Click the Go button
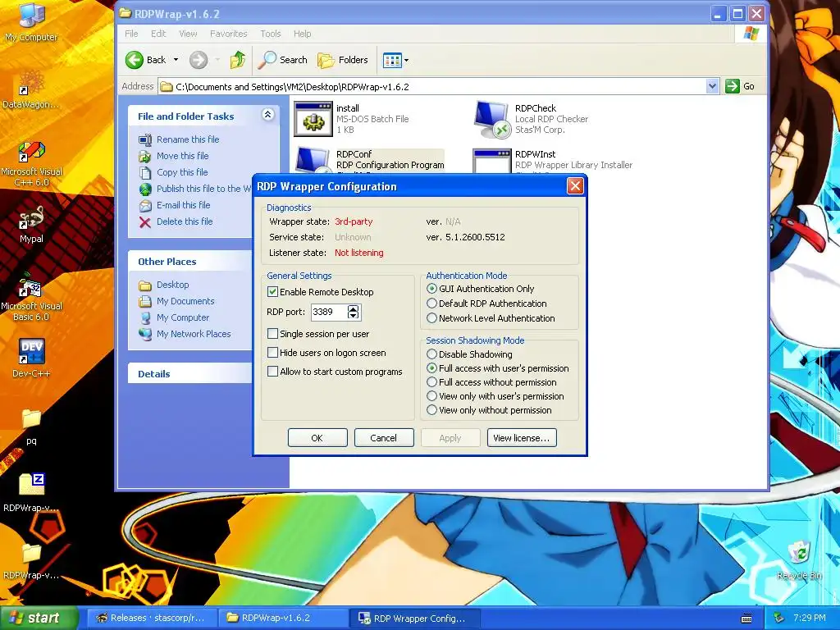840x630 pixels. tap(740, 86)
